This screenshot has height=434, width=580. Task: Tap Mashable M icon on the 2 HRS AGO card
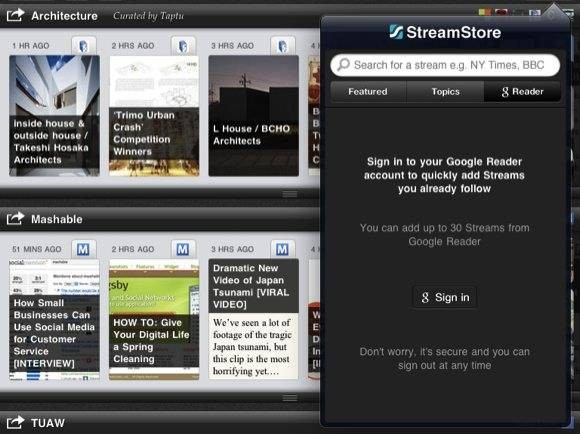point(183,249)
